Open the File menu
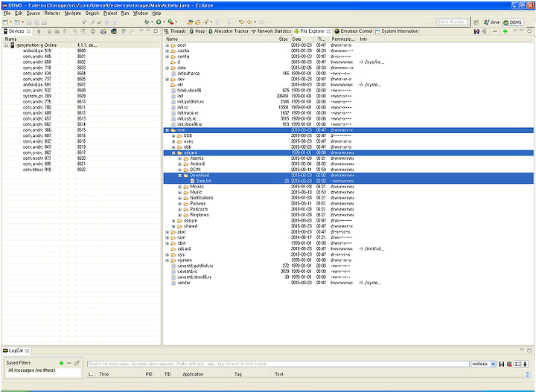 [x=7, y=13]
